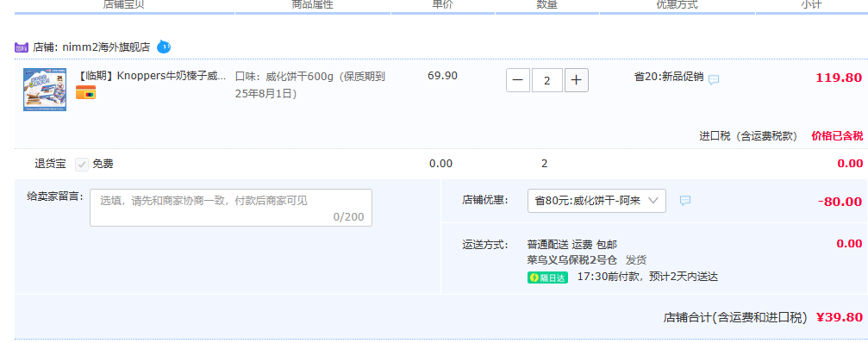Toggle the 退货宝 免费 checkbox
This screenshot has height=343, width=868.
coord(82,165)
